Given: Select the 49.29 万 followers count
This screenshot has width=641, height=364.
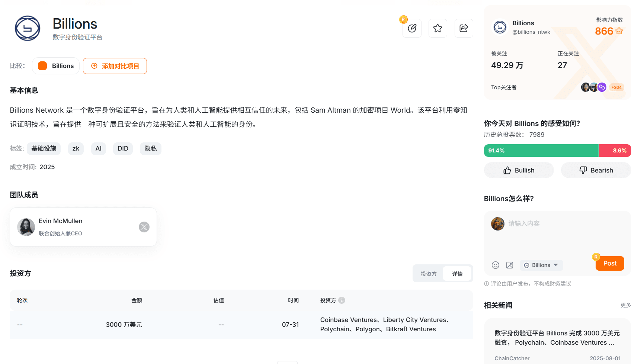Looking at the screenshot, I should tap(507, 65).
